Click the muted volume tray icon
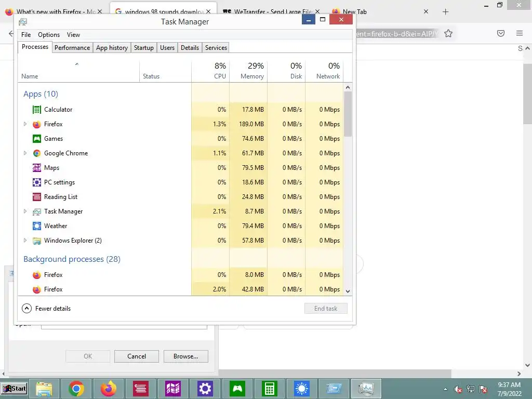Viewport: 532px width, 399px height. point(458,389)
